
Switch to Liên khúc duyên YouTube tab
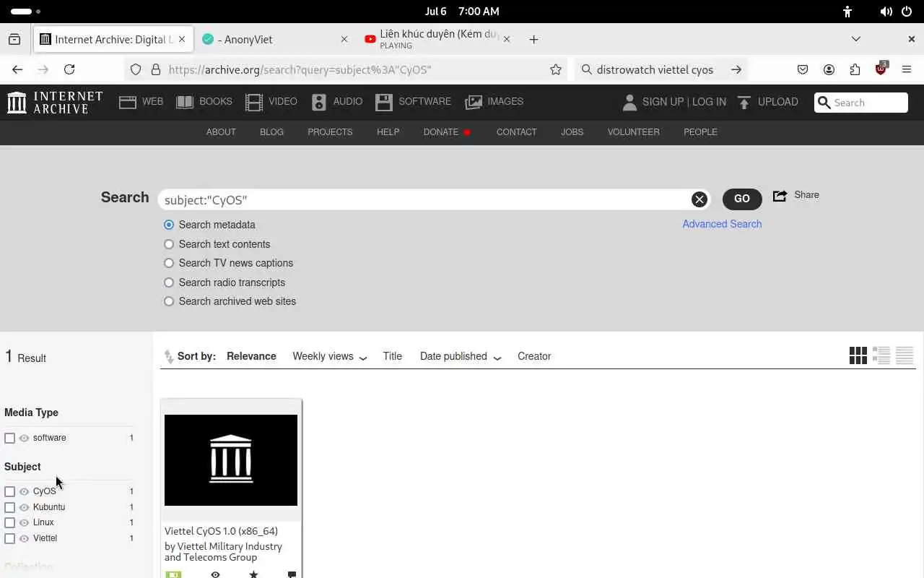(x=439, y=39)
